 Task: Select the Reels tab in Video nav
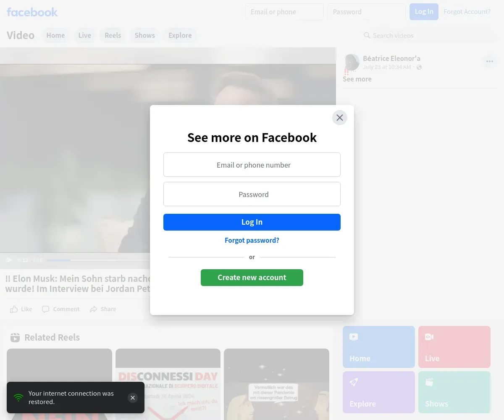click(x=113, y=35)
